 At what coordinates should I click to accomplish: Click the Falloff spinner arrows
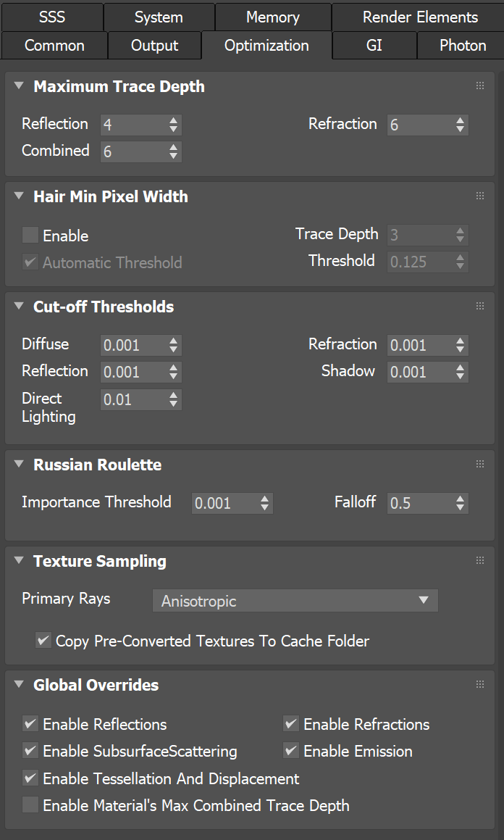(460, 502)
